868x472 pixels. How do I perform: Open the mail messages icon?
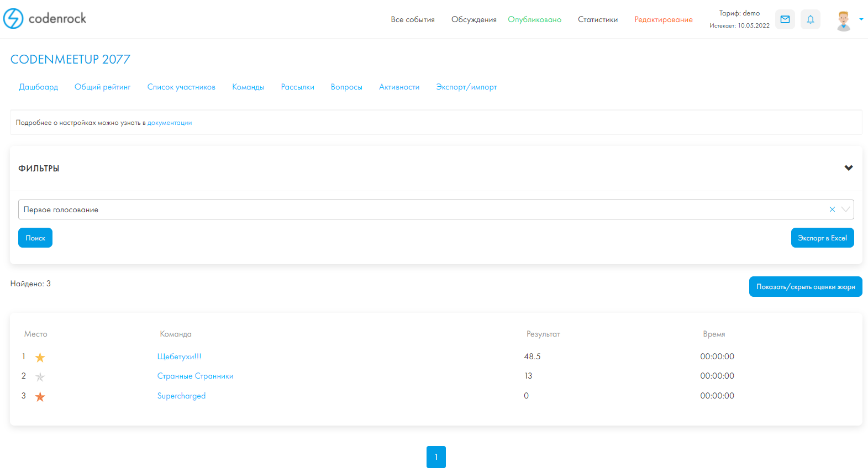pos(785,19)
